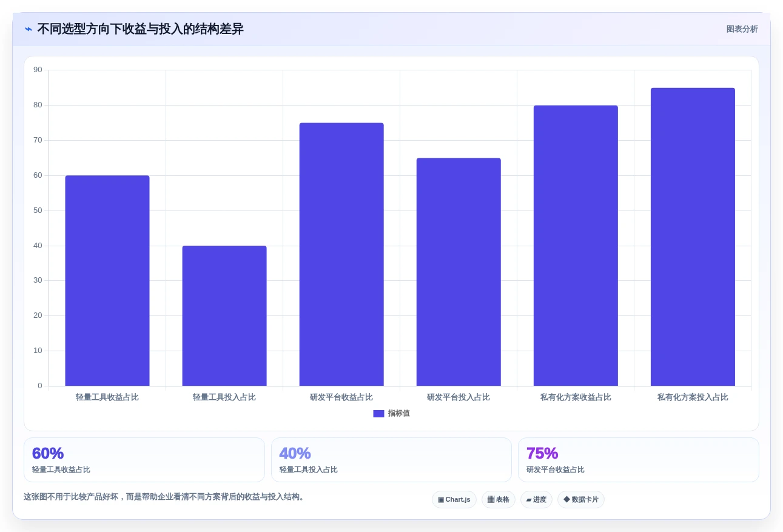Image resolution: width=783 pixels, height=532 pixels.
Task: Click the lightning icon beside the chart title
Action: pyautogui.click(x=29, y=29)
